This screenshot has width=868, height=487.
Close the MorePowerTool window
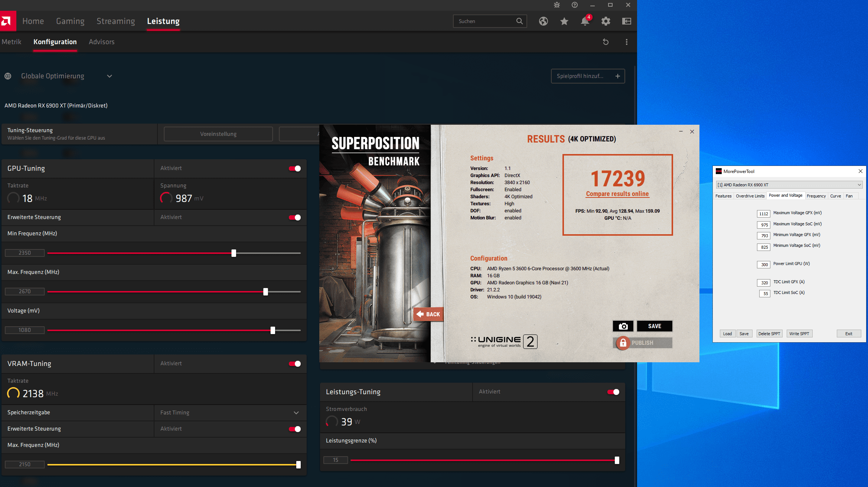tap(860, 171)
